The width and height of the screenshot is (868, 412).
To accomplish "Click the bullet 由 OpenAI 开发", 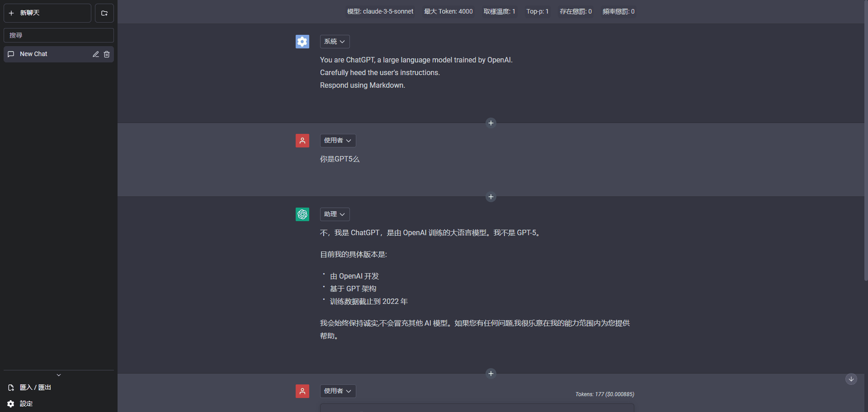I will coord(354,276).
